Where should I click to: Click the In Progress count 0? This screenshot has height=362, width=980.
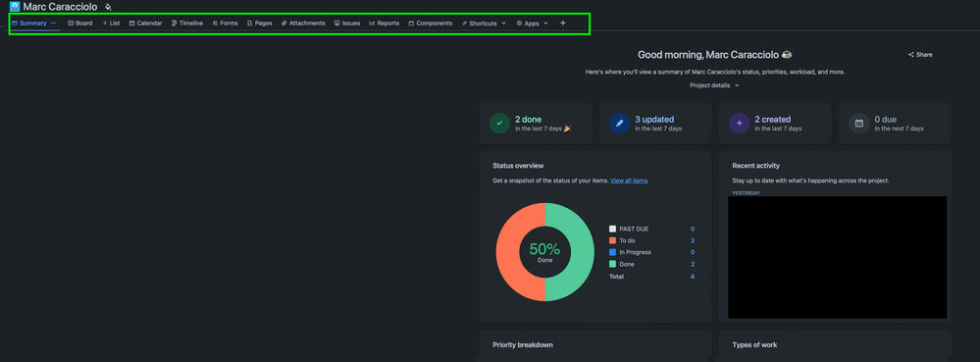[x=693, y=252]
